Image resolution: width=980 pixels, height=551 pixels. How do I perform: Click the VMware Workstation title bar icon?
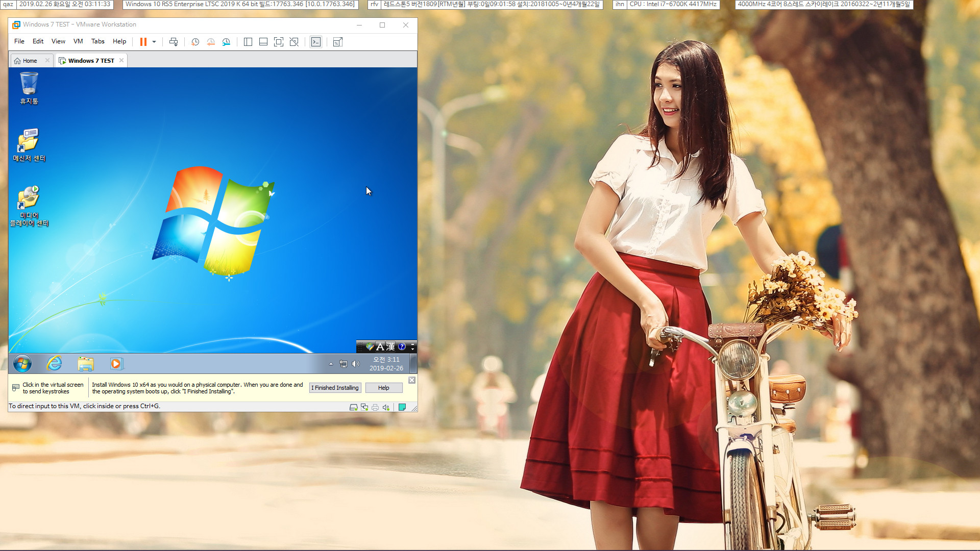tap(16, 24)
